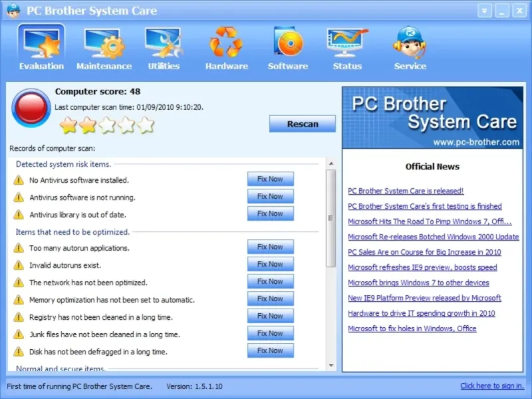Click scan records scrollbar down arrow

click(331, 365)
